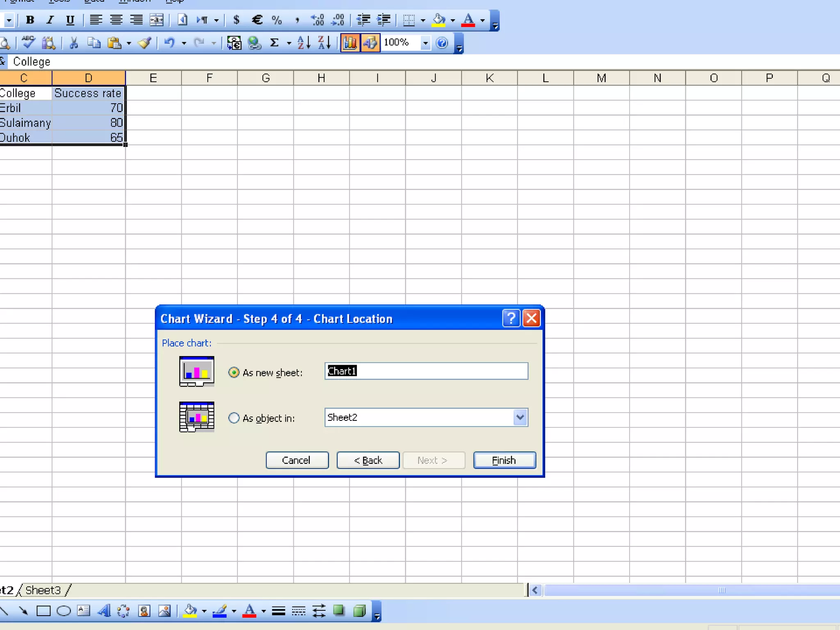The image size is (840, 630).
Task: Click the Undo arrow icon
Action: point(169,43)
